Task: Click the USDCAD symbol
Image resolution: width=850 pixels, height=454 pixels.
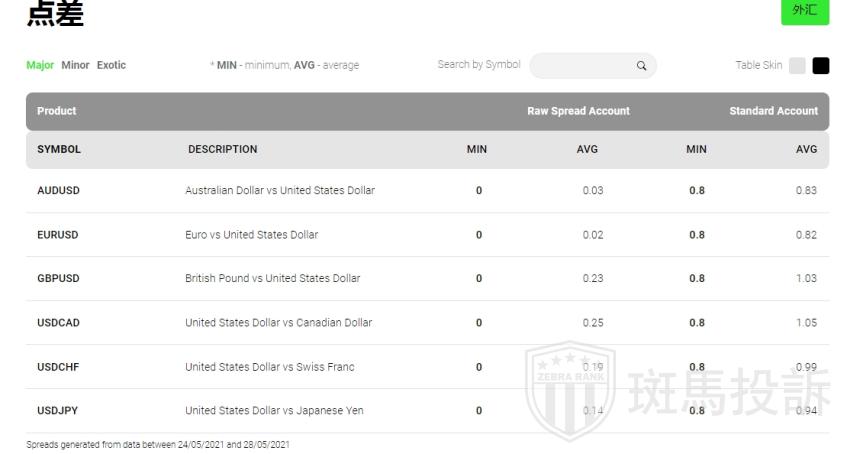Action: [58, 323]
